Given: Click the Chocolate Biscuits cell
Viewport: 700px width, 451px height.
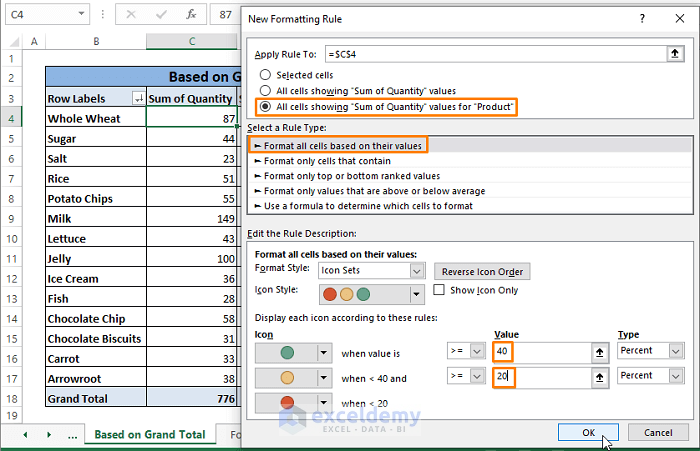Looking at the screenshot, I should click(x=96, y=338).
